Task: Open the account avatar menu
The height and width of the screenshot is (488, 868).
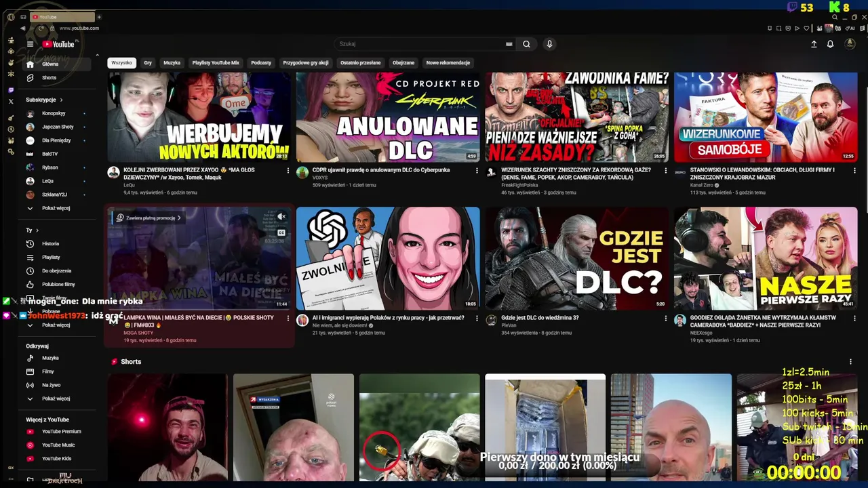Action: [x=850, y=44]
